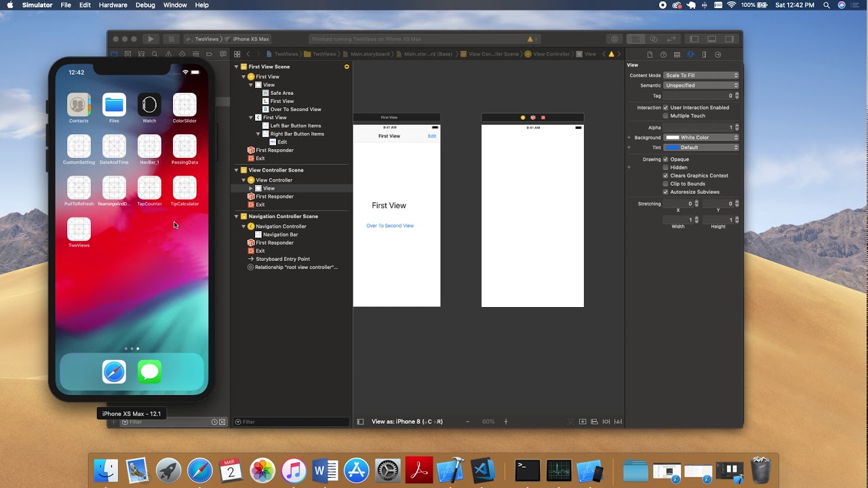Collapse the View Controller Scene
868x488 pixels.
point(237,170)
